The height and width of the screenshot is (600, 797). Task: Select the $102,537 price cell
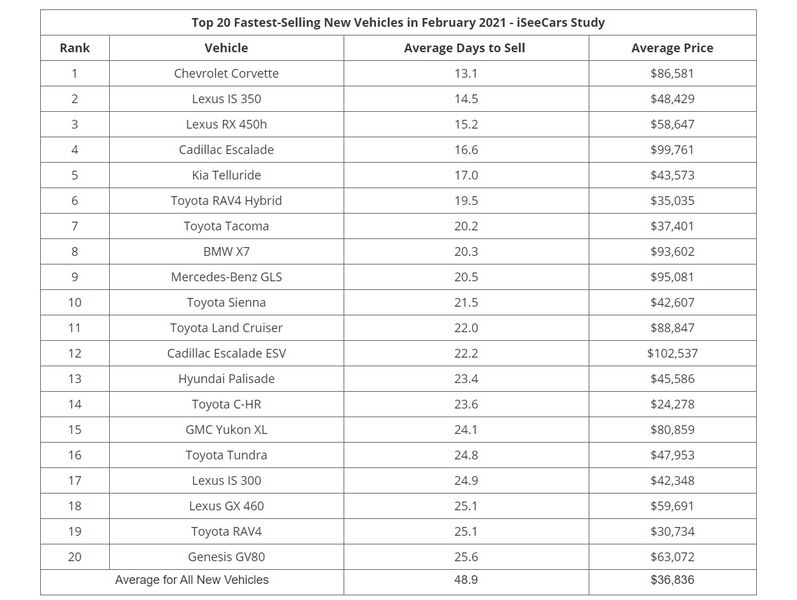672,353
